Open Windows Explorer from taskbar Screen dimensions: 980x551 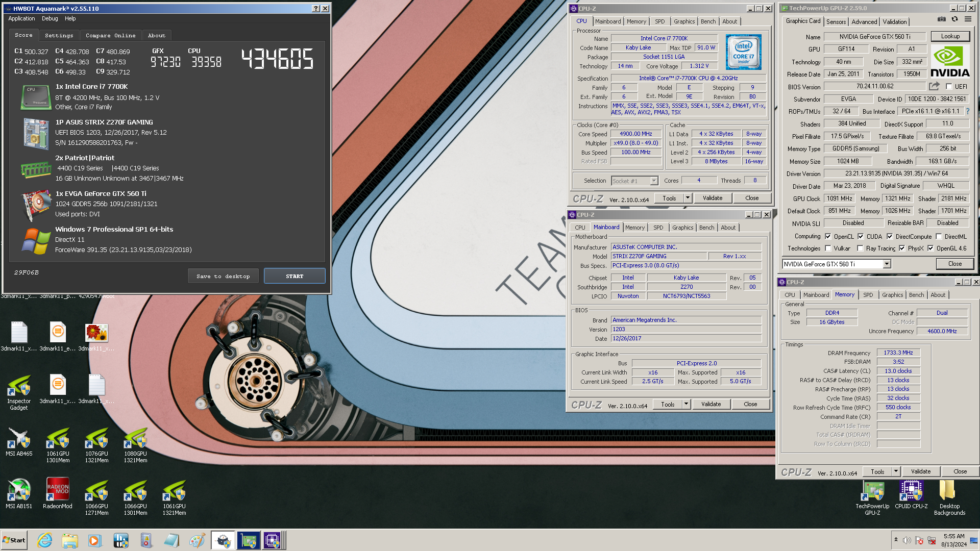click(x=70, y=540)
